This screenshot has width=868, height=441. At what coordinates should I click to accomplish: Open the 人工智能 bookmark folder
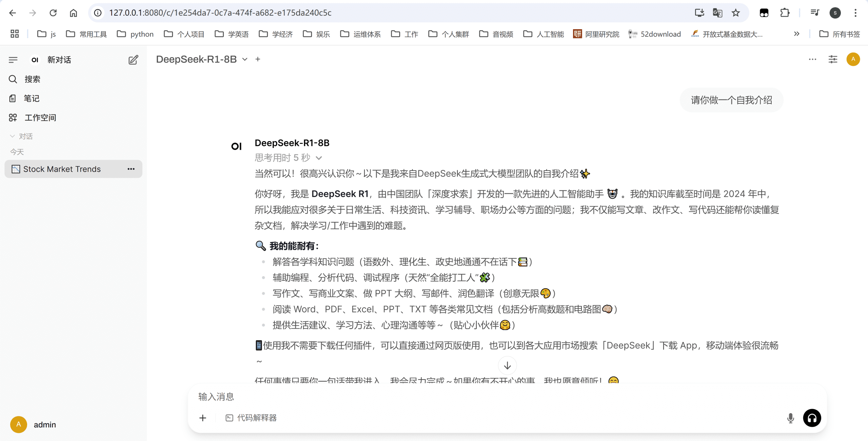coord(544,34)
